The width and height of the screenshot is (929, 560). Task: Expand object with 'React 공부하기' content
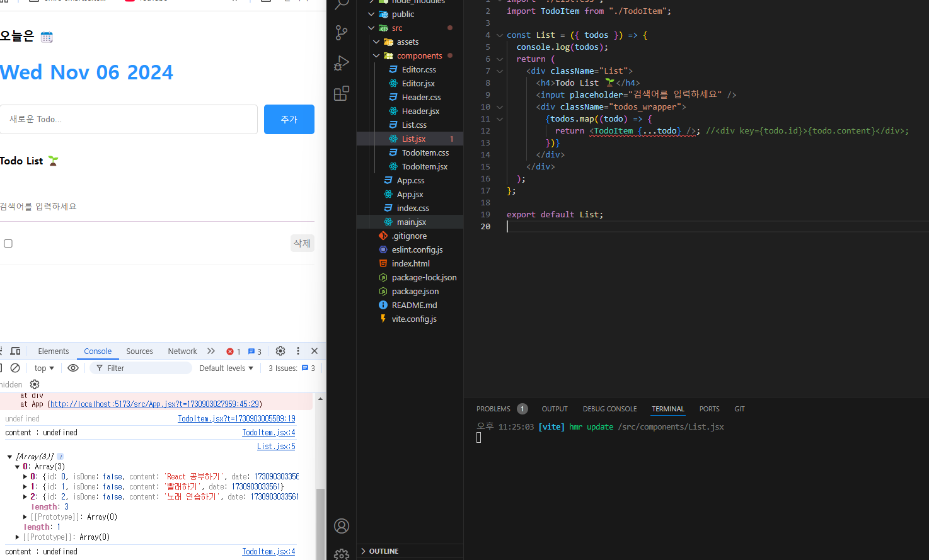click(25, 477)
